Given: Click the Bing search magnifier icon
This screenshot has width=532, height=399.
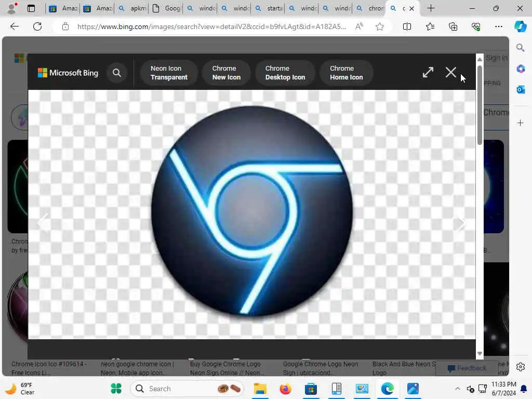Looking at the screenshot, I should 117,73.
